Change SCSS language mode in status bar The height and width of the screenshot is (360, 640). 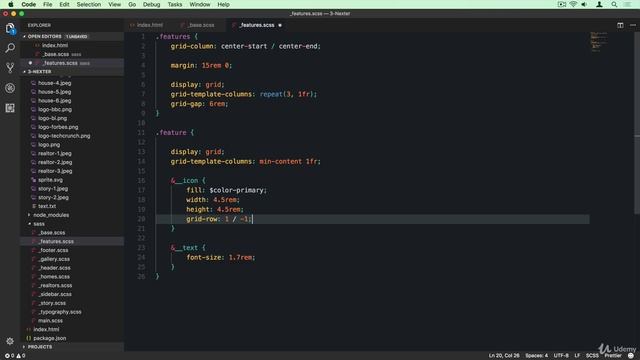pyautogui.click(x=592, y=356)
